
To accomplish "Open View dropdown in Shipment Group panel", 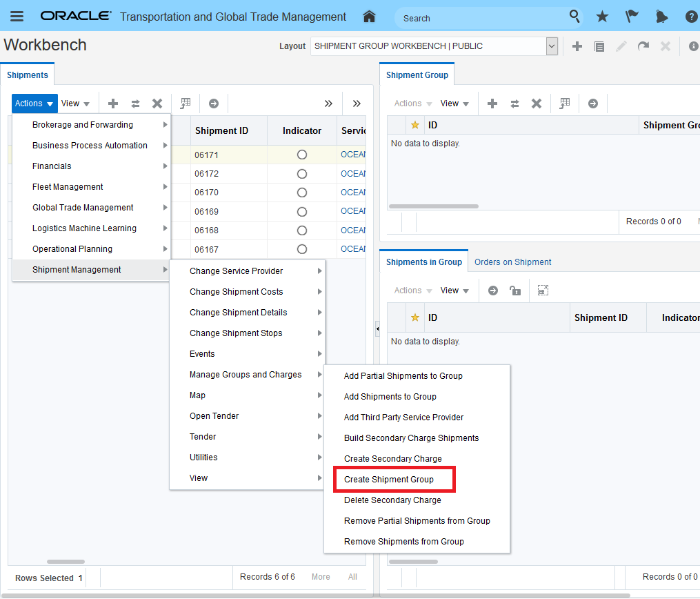I will click(454, 104).
